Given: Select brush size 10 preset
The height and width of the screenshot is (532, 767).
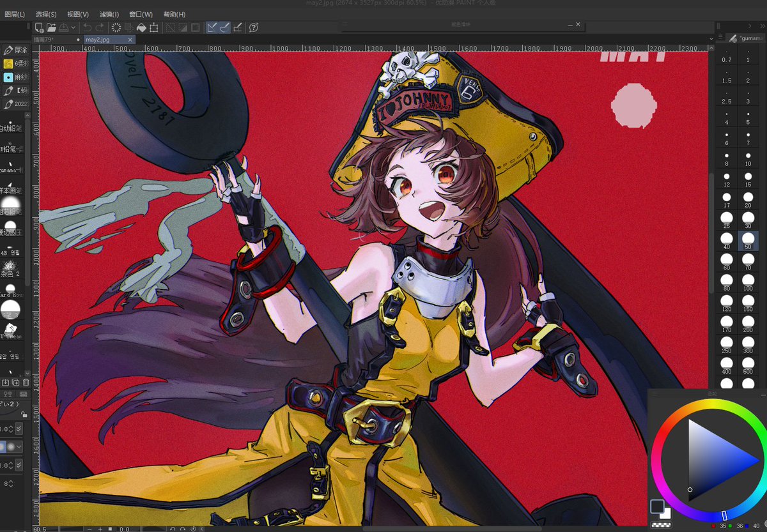Looking at the screenshot, I should click(x=748, y=160).
